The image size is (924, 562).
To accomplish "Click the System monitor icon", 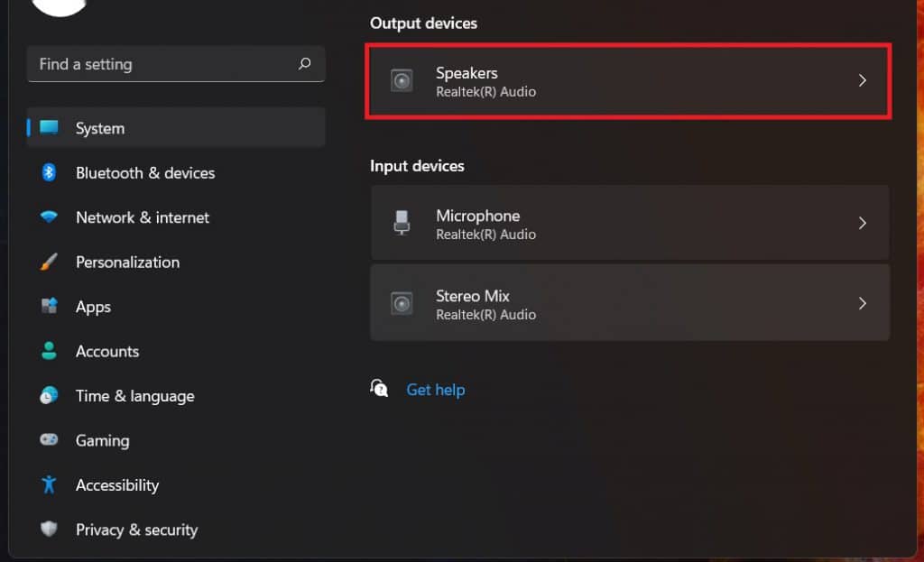I will click(49, 127).
